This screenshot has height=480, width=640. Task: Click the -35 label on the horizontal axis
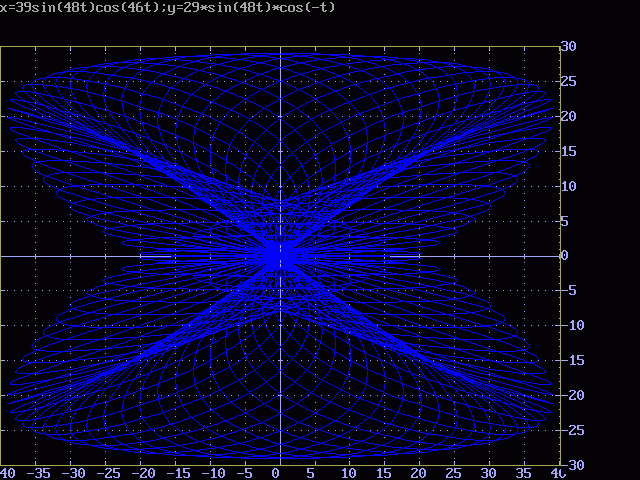coord(39,473)
